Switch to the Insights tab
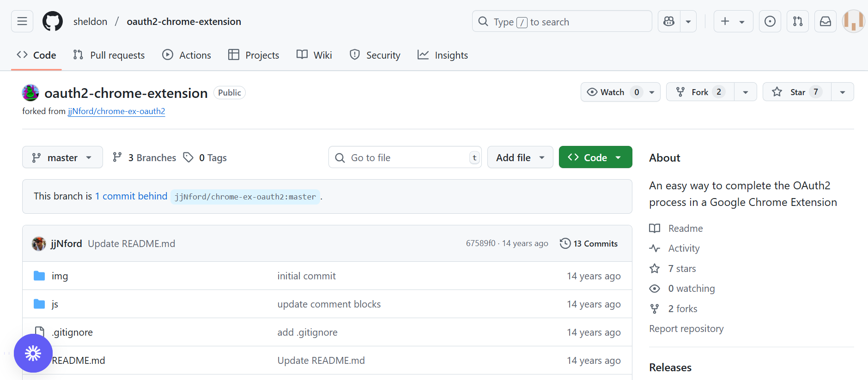Image resolution: width=868 pixels, height=380 pixels. coord(443,55)
